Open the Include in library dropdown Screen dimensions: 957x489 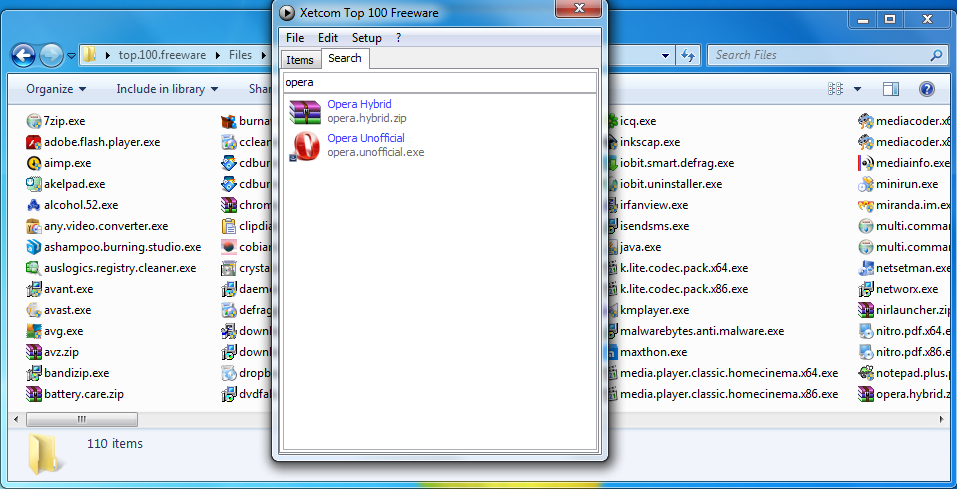(x=166, y=89)
